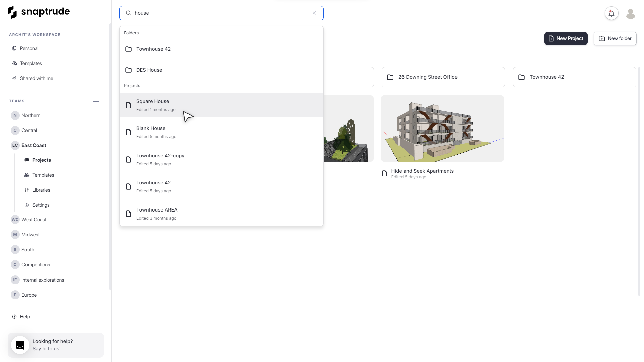Image resolution: width=644 pixels, height=362 pixels.
Task: Open East Coast Templates
Action: click(x=43, y=175)
